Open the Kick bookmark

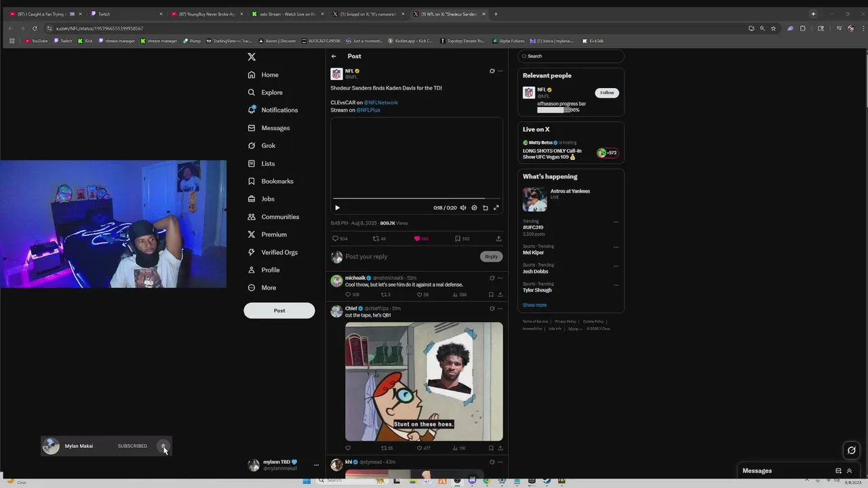coord(85,41)
